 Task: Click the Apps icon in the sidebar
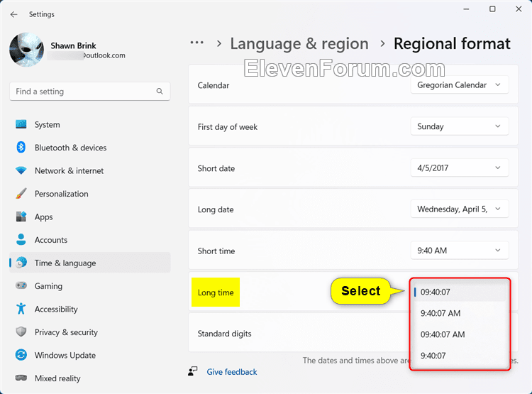click(x=21, y=217)
